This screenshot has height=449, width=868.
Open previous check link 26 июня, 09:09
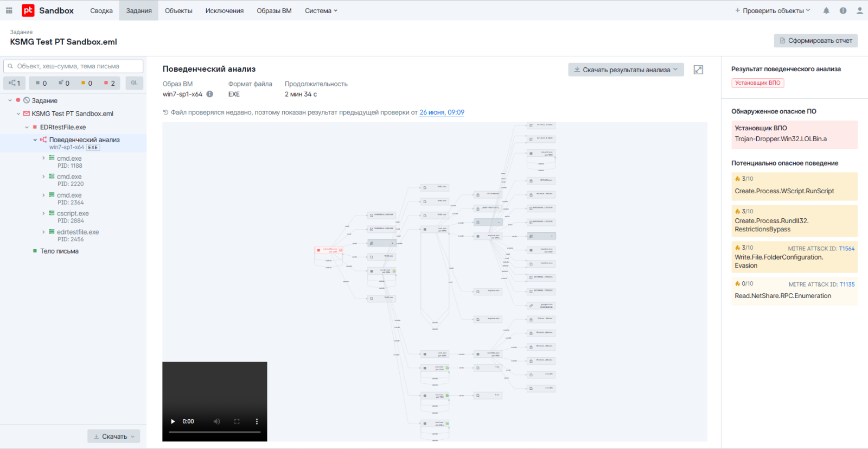coord(442,112)
